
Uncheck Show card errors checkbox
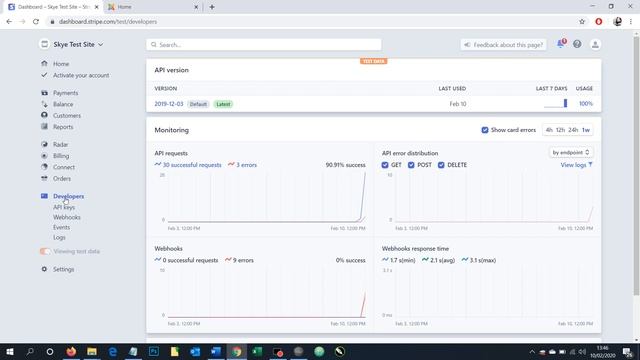tap(485, 130)
